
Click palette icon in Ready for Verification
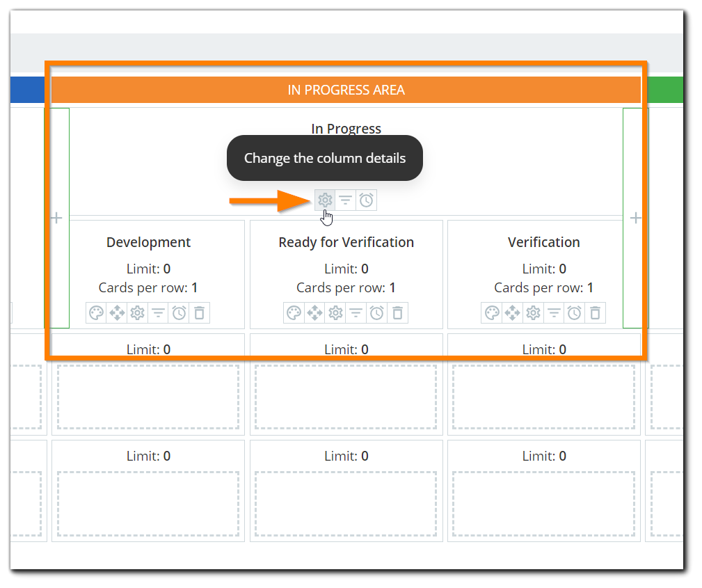(294, 312)
